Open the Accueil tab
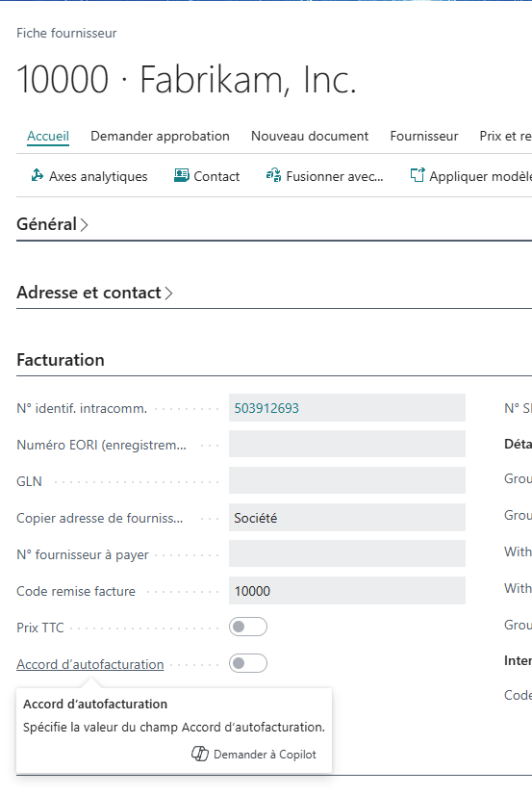532x795 pixels. click(48, 136)
